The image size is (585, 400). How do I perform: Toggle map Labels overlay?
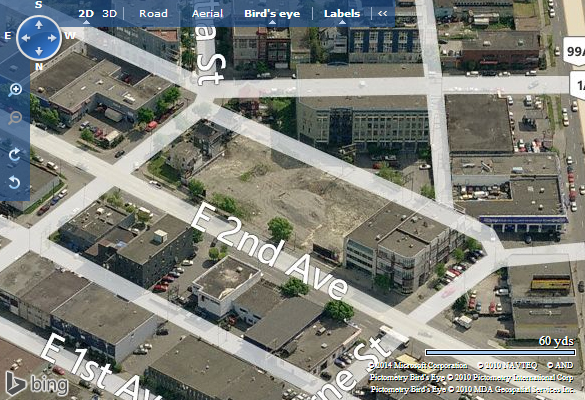pyautogui.click(x=342, y=14)
